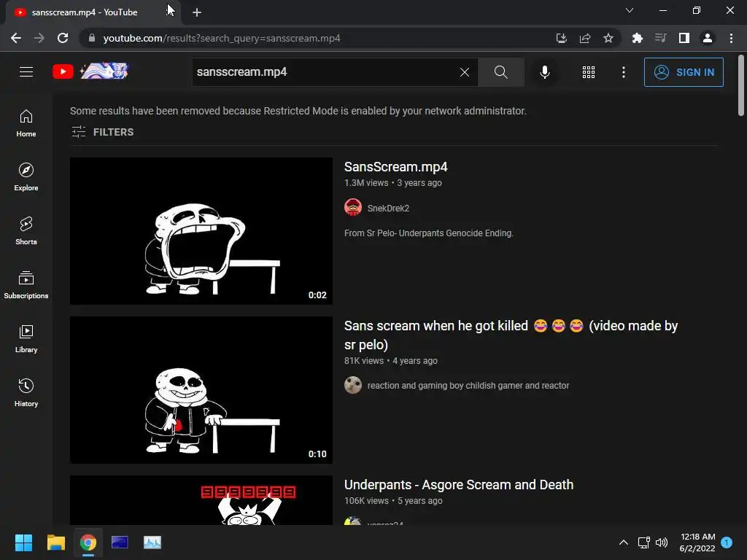Click 'From Sr Pelo- Underpants Genocide Ending.' description

[x=429, y=233]
